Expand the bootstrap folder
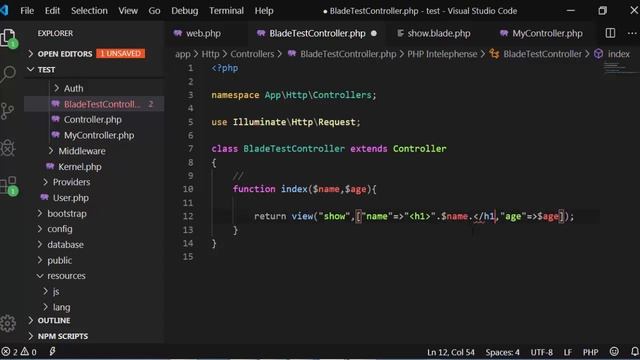 tap(40, 213)
